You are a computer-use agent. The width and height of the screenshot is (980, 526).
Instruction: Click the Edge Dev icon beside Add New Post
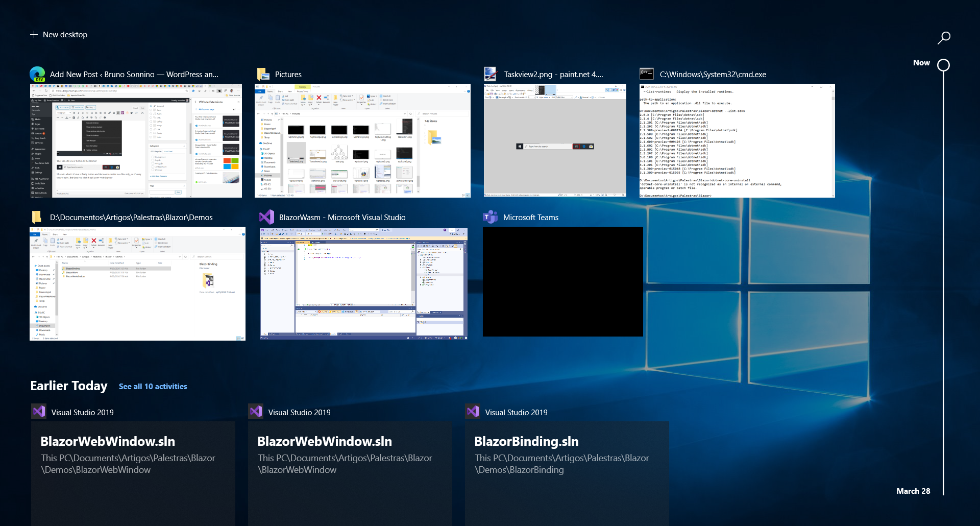[x=37, y=74]
